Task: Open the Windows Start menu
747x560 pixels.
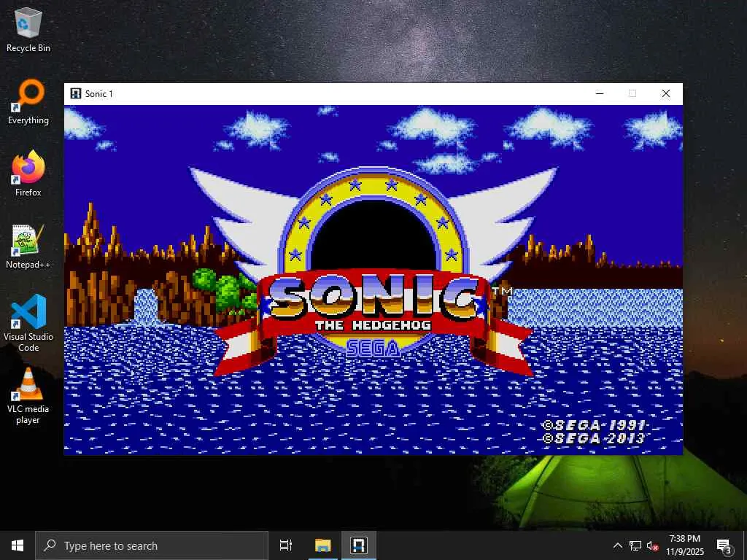Action: pos(18,545)
